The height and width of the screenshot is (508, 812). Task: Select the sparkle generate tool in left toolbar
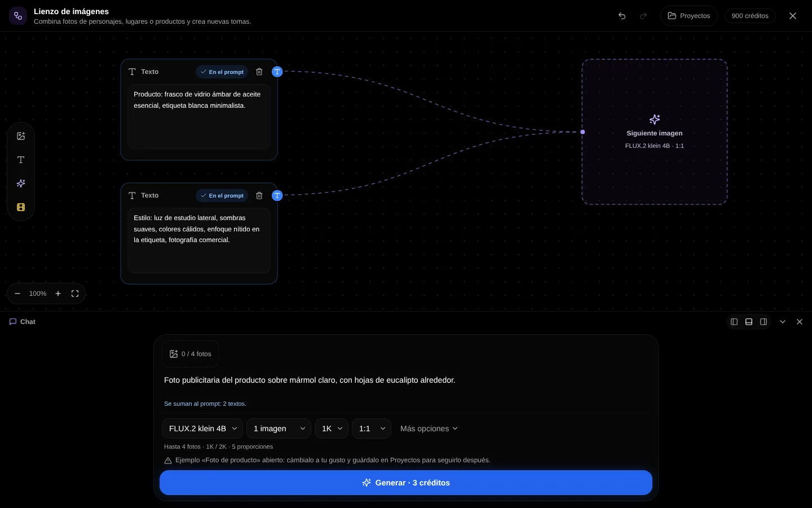click(x=21, y=183)
